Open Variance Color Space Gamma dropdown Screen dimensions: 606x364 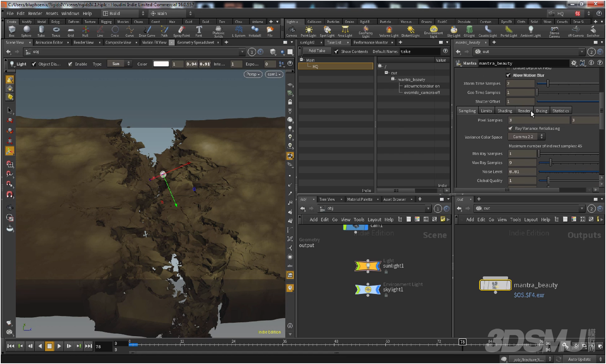[x=526, y=136]
